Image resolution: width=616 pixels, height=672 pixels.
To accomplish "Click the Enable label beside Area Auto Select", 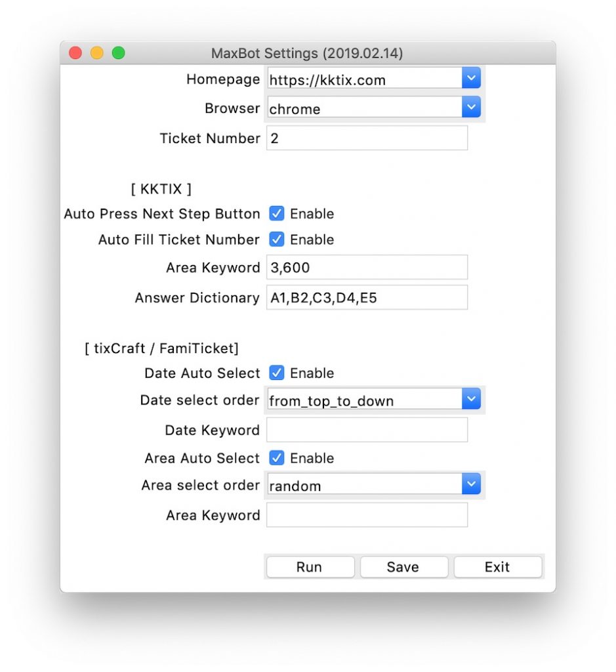I will pyautogui.click(x=312, y=458).
